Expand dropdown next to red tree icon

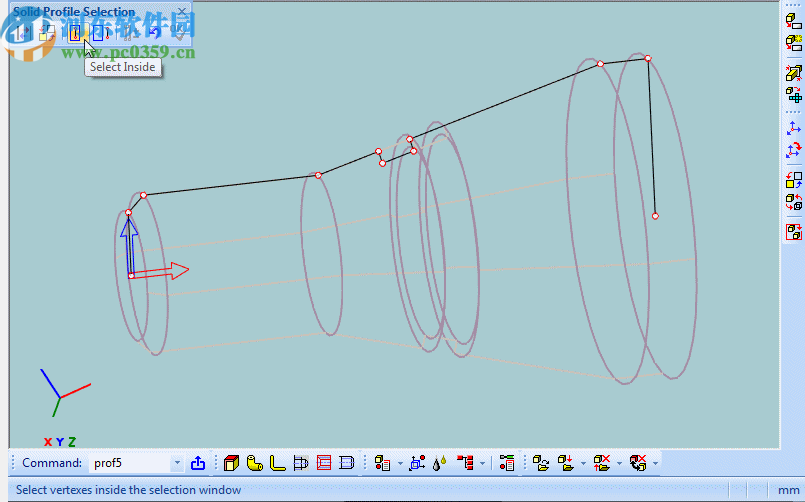pos(483,464)
